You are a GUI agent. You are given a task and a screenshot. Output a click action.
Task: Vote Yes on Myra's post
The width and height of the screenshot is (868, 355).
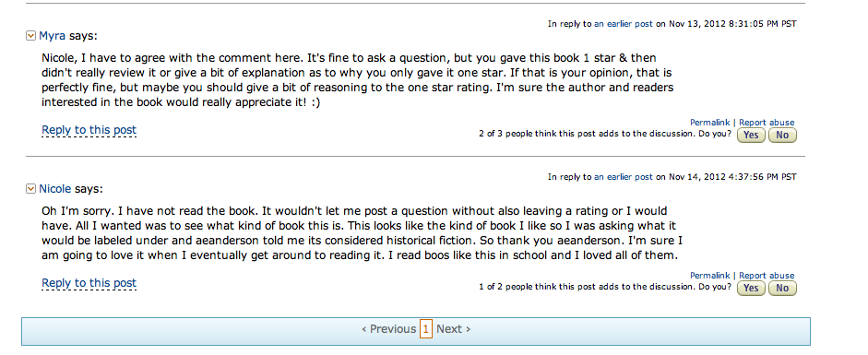click(751, 135)
